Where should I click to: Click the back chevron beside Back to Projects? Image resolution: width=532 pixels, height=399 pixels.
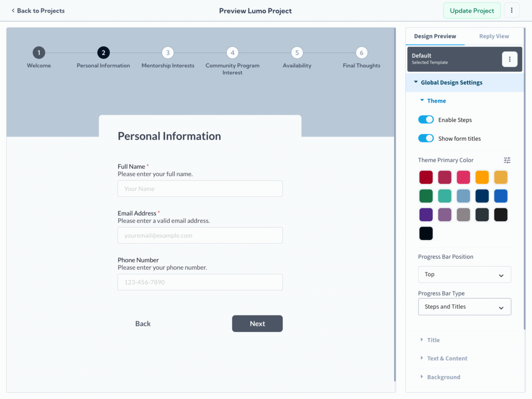tap(13, 10)
